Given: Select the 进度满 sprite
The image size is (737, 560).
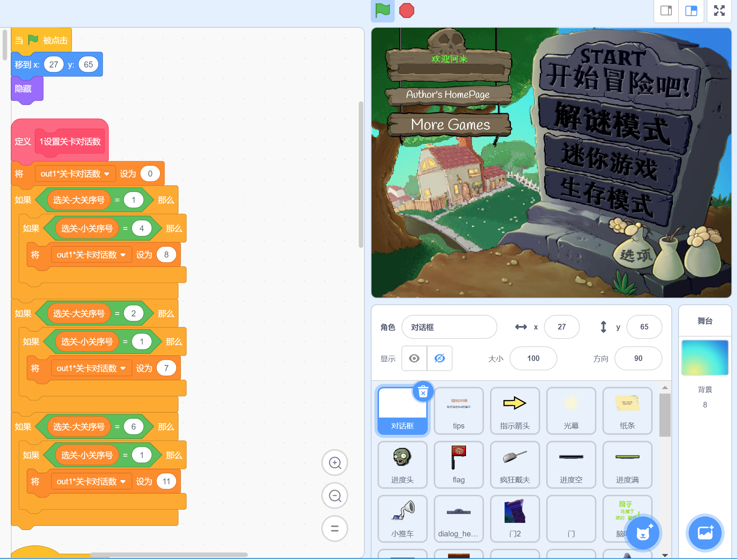Looking at the screenshot, I should click(x=627, y=465).
